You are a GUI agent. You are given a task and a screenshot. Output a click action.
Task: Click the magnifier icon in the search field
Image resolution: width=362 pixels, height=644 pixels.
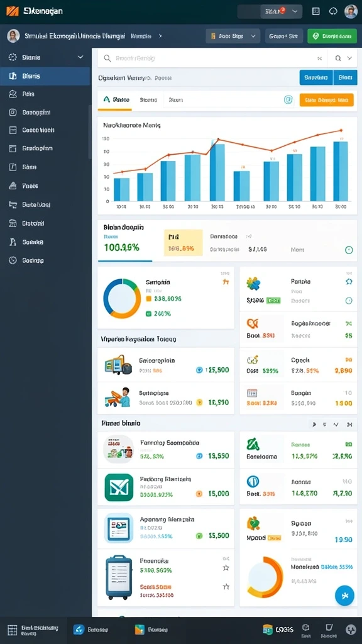pos(107,58)
